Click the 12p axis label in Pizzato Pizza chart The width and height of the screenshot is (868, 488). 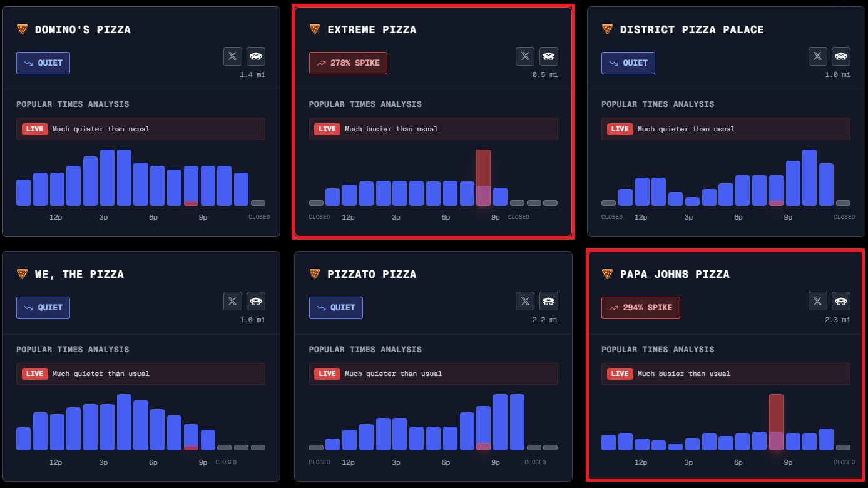click(x=348, y=462)
